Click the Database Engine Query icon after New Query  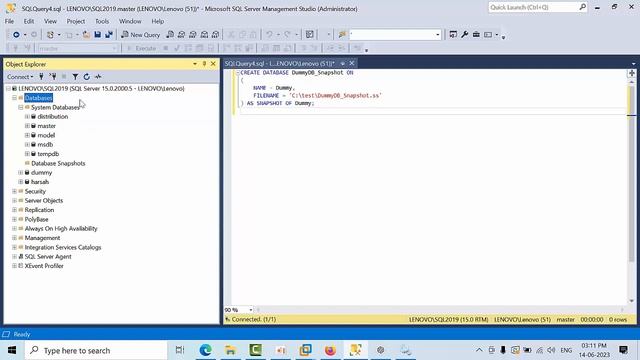(x=170, y=35)
